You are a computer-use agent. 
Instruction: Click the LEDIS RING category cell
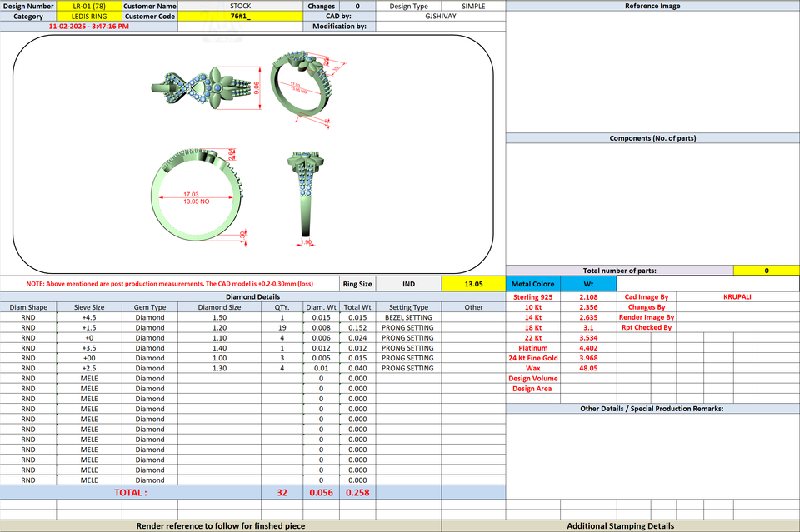point(89,17)
